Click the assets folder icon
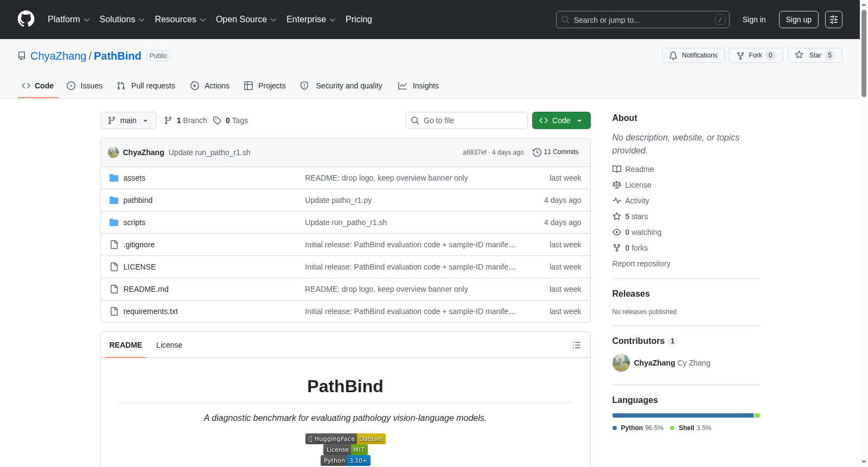This screenshot has height=467, width=868. [114, 178]
